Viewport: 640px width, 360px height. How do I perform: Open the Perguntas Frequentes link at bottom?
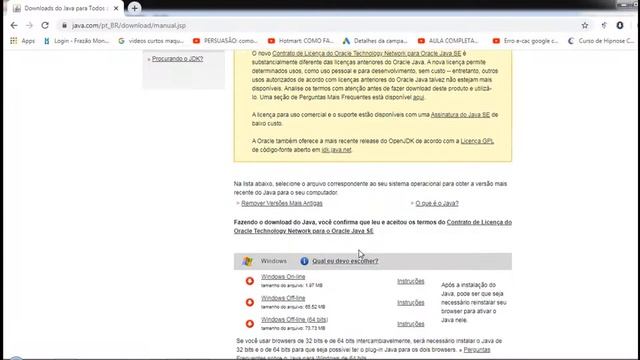point(477,350)
